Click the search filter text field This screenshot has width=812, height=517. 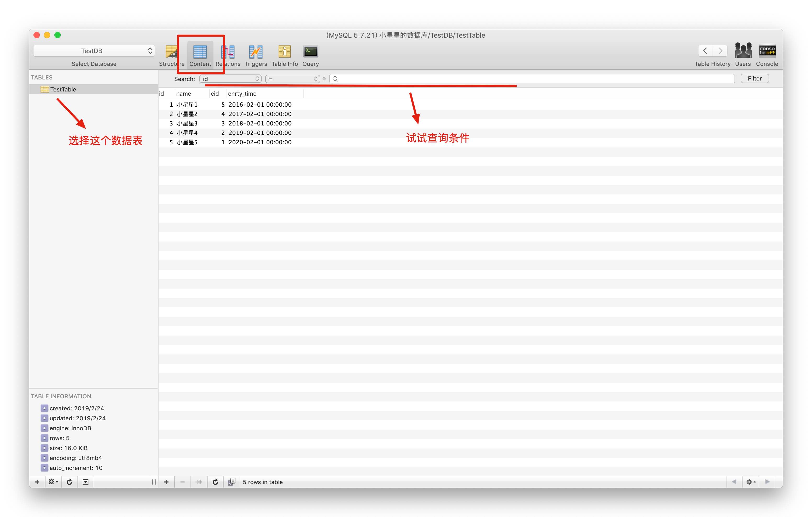(x=532, y=79)
